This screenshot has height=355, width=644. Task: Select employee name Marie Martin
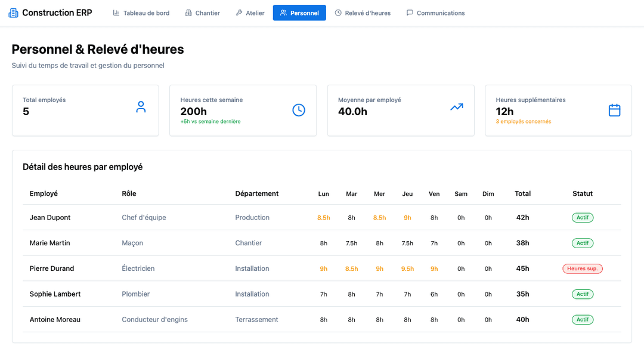(49, 243)
